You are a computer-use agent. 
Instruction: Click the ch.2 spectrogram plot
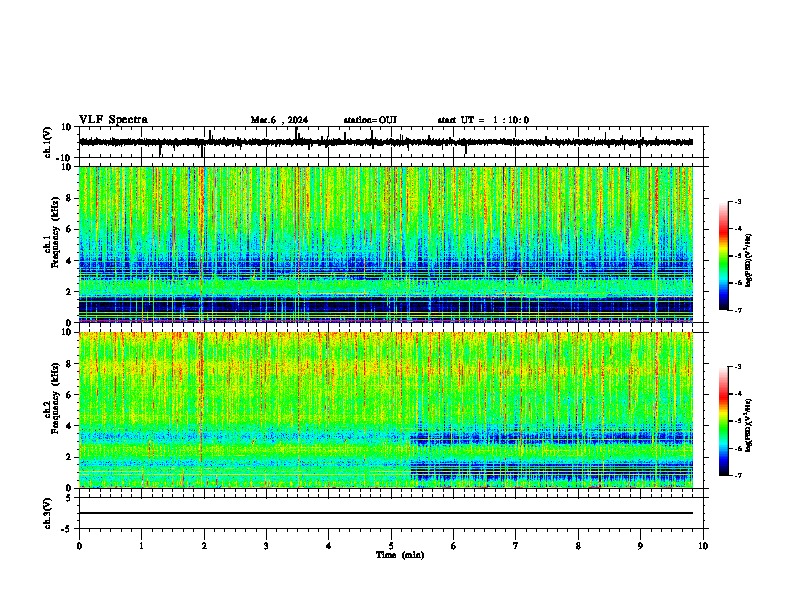coord(386,410)
